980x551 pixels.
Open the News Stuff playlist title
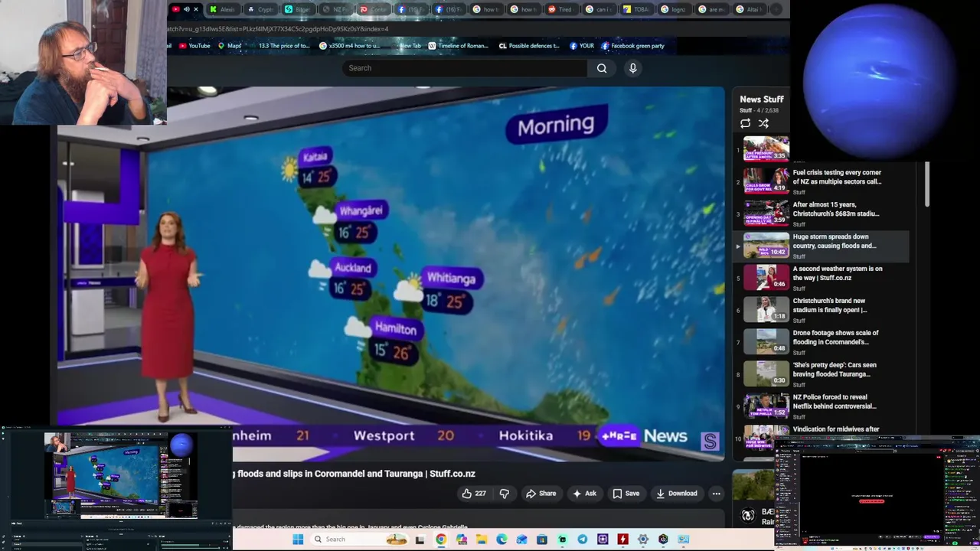click(x=761, y=99)
